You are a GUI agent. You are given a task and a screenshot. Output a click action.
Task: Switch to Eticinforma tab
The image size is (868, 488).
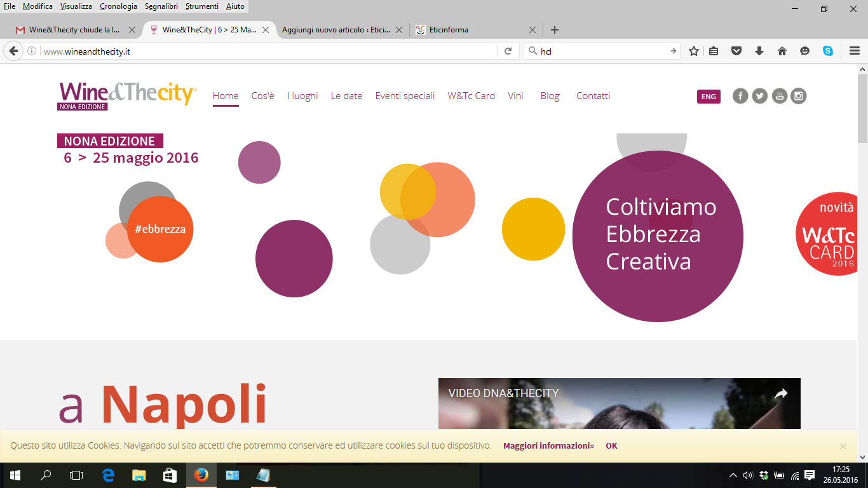pyautogui.click(x=475, y=30)
